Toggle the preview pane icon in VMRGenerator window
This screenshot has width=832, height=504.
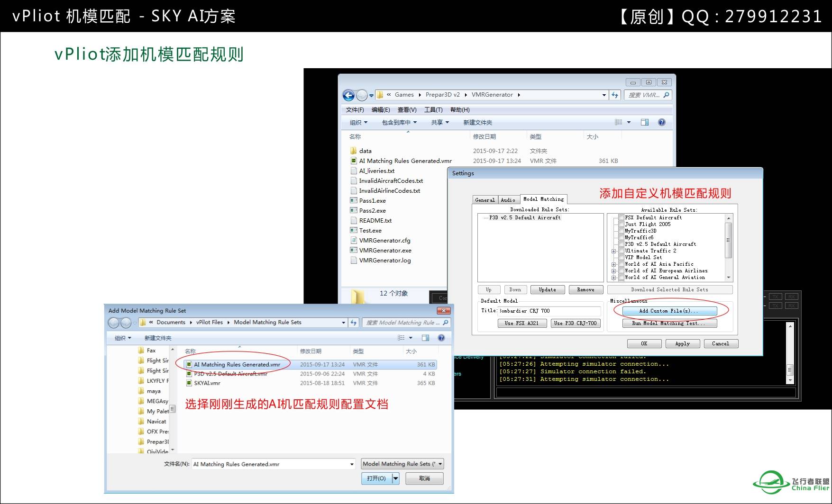click(645, 122)
